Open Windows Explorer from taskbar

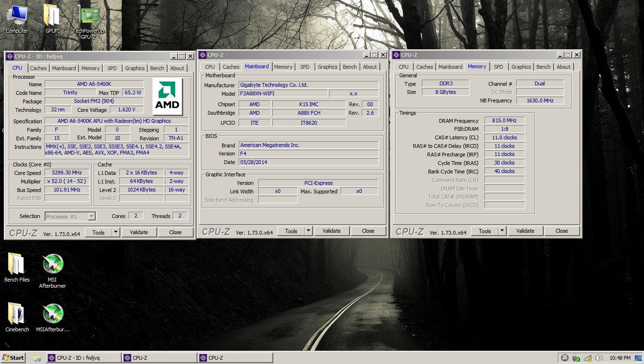(x=37, y=358)
